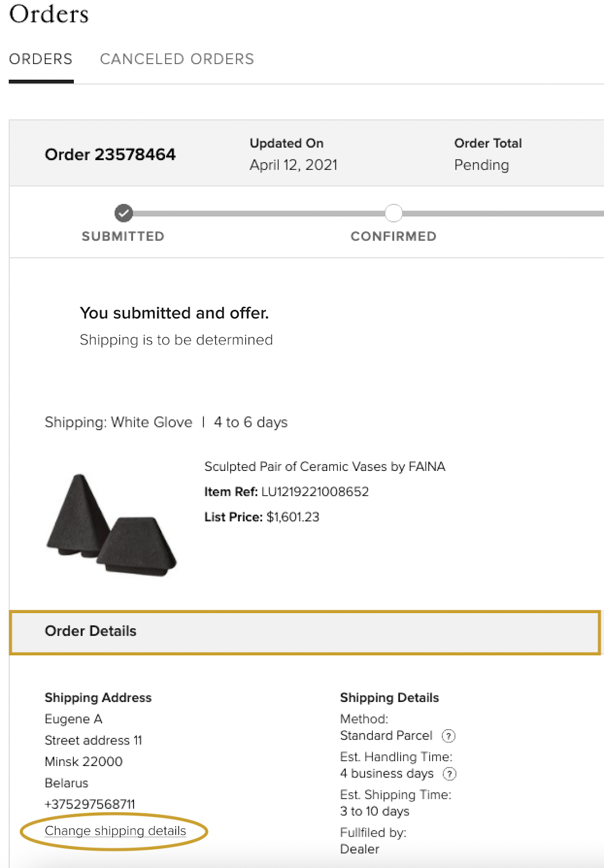Click Order 23578464 heading

coord(110,155)
